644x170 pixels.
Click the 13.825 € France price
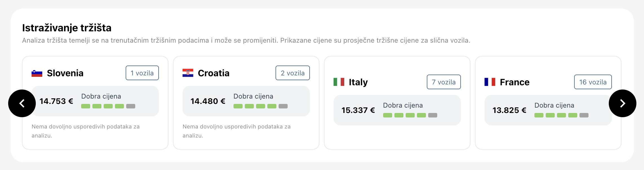coord(509,110)
